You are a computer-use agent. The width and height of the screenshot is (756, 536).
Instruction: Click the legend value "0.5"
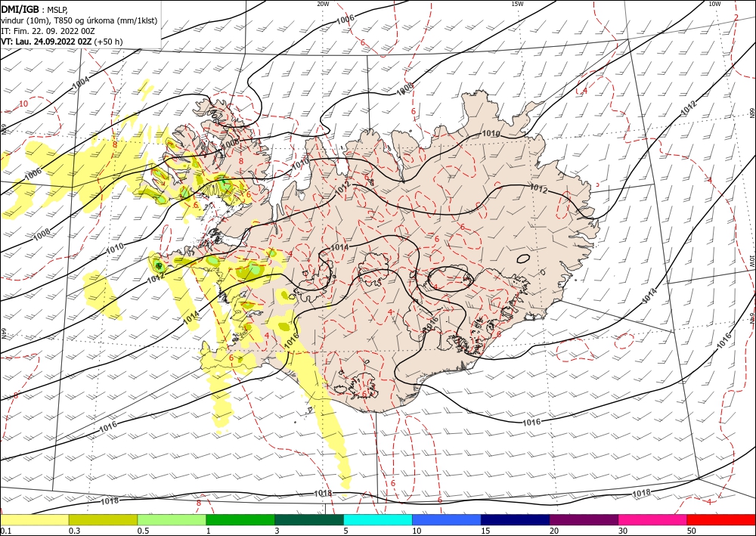tap(143, 531)
